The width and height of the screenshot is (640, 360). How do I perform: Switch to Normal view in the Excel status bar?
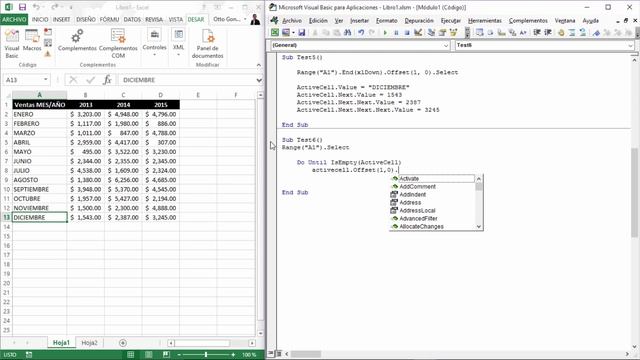tap(131, 355)
